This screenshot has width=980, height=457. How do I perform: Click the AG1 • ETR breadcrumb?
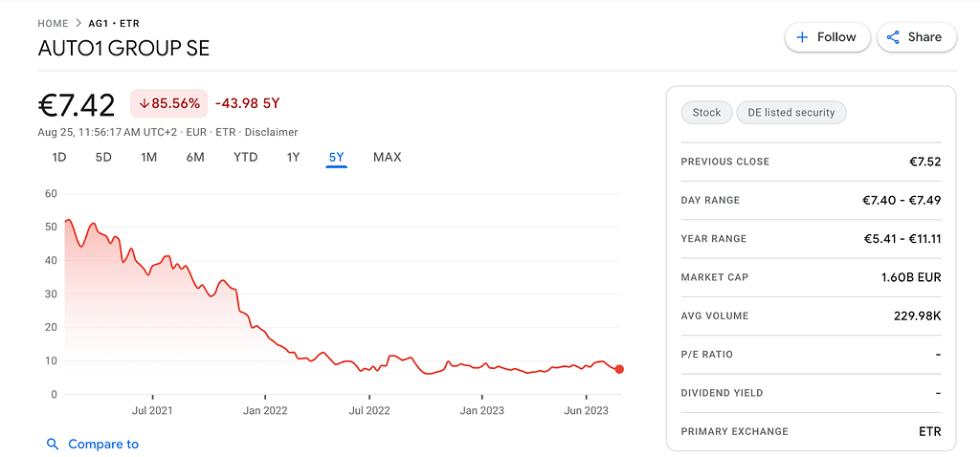pos(114,24)
